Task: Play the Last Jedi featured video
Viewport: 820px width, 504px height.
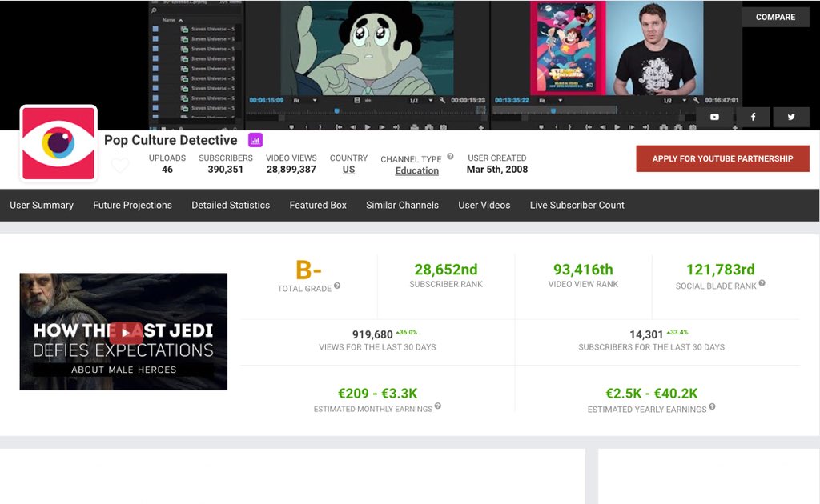Action: click(126, 333)
